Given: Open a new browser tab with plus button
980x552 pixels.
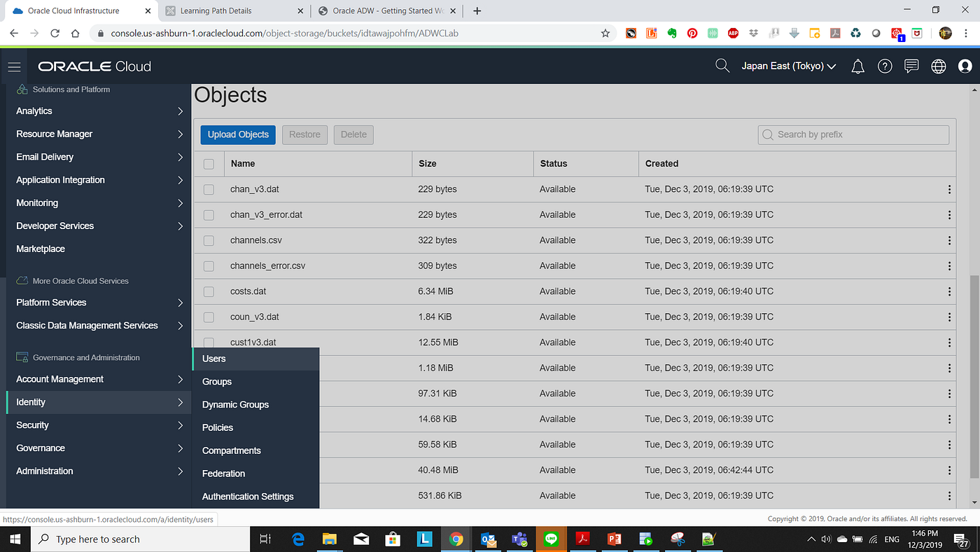Looking at the screenshot, I should tap(477, 11).
